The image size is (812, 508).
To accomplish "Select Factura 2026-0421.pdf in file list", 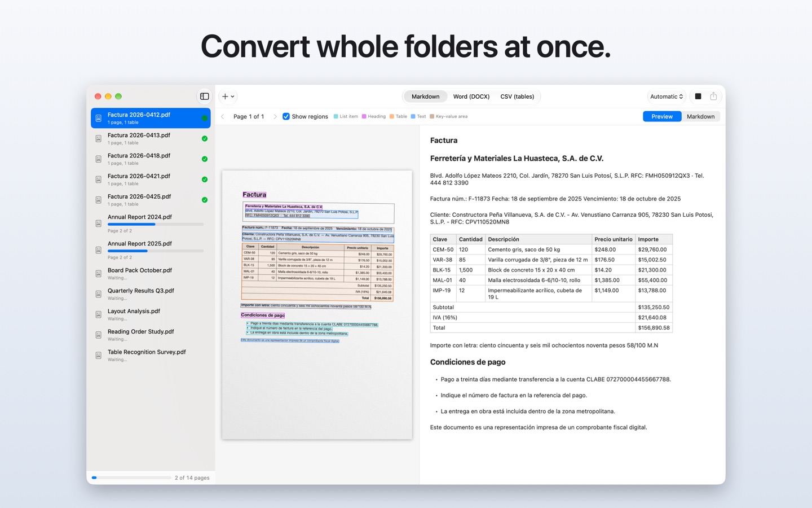I will [x=151, y=179].
